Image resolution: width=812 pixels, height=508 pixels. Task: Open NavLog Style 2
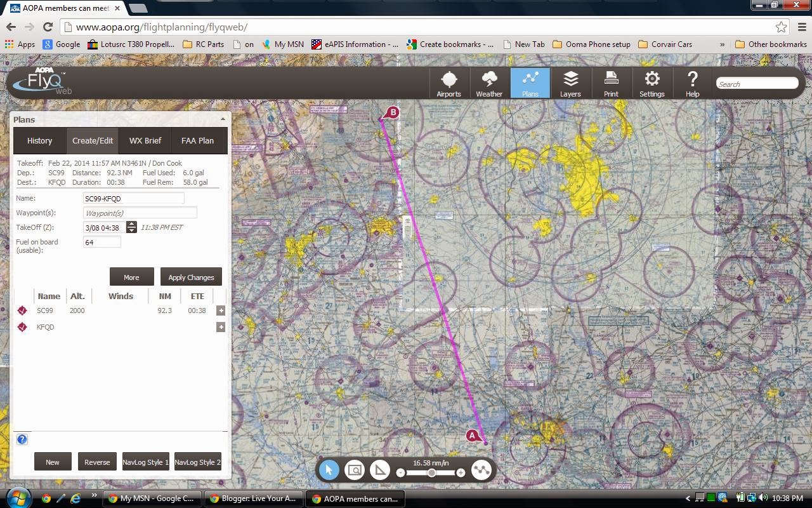[x=197, y=462]
